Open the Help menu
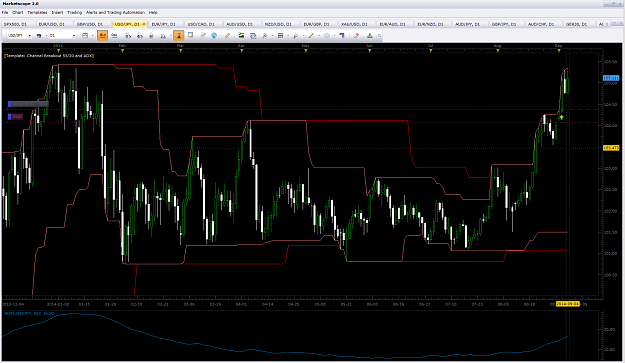The image size is (625, 363). click(153, 12)
